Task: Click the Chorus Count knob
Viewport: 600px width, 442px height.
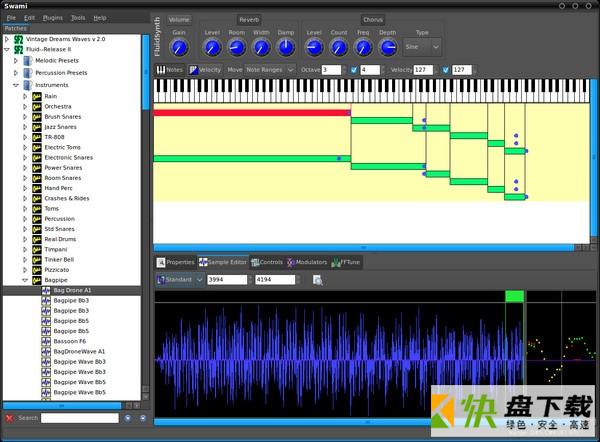Action: (339, 47)
